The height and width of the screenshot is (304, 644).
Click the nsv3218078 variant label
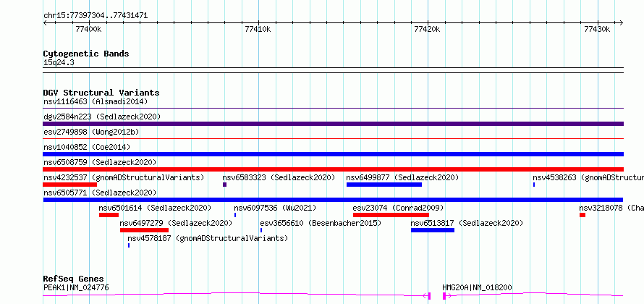pyautogui.click(x=611, y=208)
